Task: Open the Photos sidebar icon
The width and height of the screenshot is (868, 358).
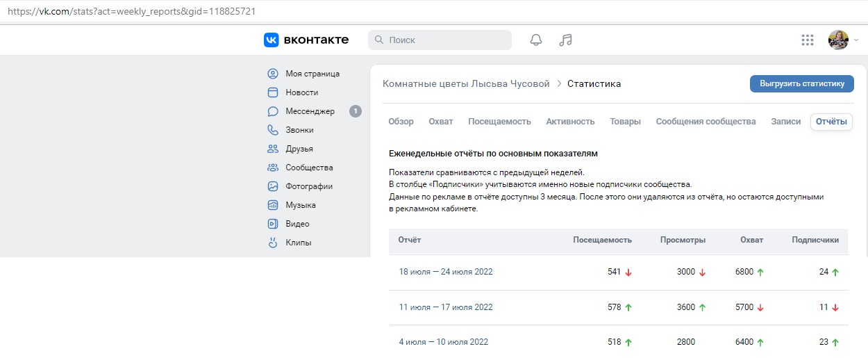Action: (x=273, y=186)
